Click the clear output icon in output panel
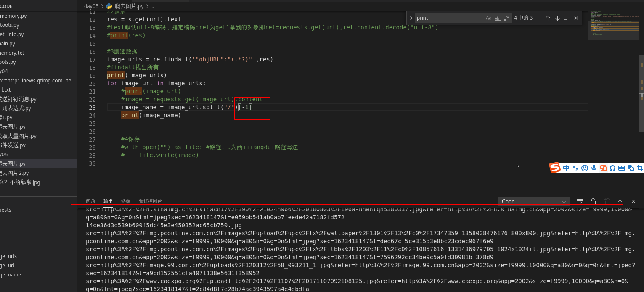This screenshot has width=644, height=292. tap(580, 201)
